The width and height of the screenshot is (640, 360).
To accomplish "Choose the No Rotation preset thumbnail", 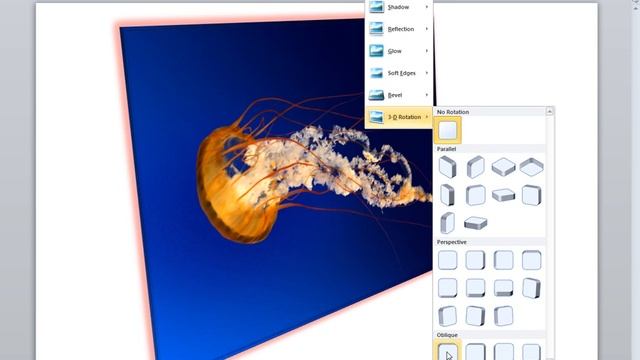I will (448, 131).
